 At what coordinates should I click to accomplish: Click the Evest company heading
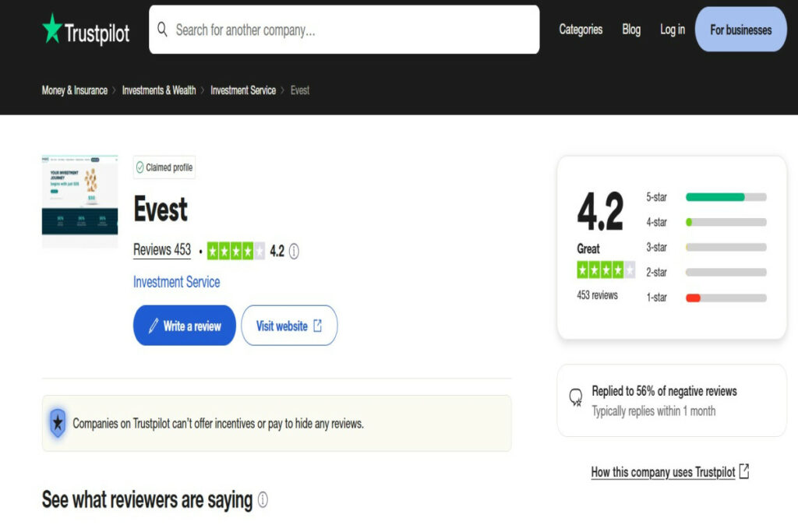(161, 209)
